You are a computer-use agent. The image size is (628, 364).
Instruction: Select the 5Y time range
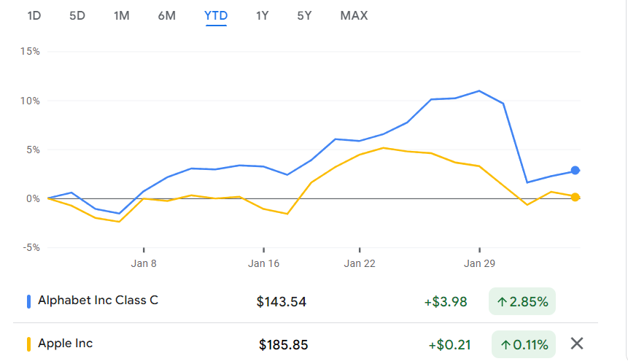pos(304,15)
